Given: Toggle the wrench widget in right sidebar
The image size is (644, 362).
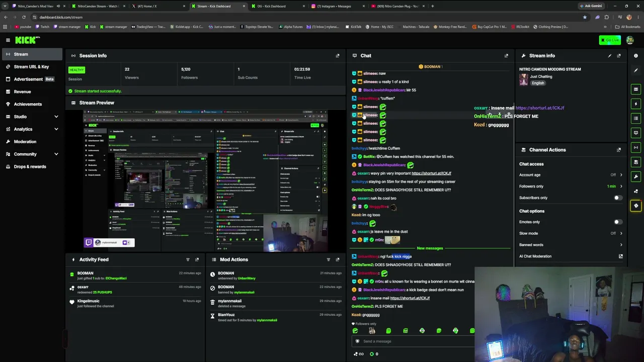Looking at the screenshot, I should (x=636, y=176).
